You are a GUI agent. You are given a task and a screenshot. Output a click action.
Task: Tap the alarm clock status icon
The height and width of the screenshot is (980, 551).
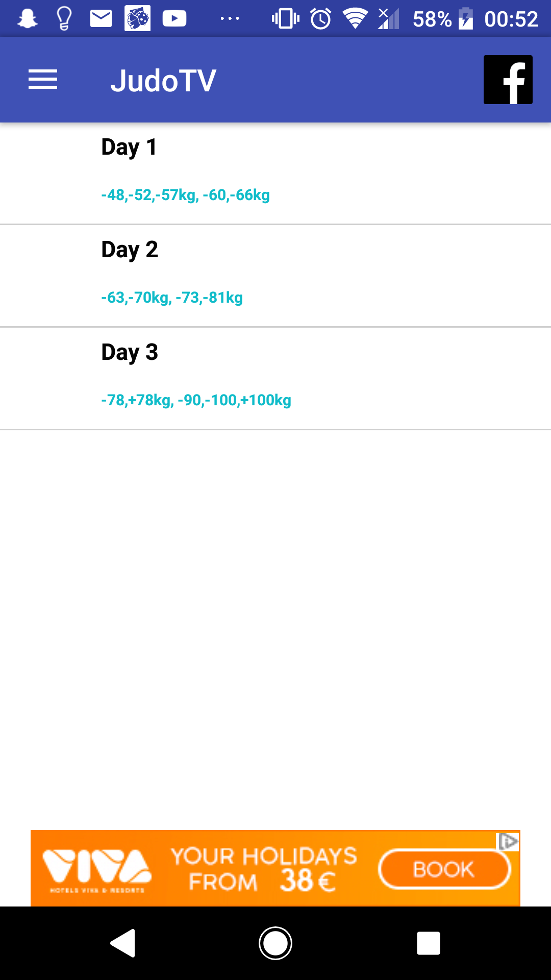(x=321, y=19)
